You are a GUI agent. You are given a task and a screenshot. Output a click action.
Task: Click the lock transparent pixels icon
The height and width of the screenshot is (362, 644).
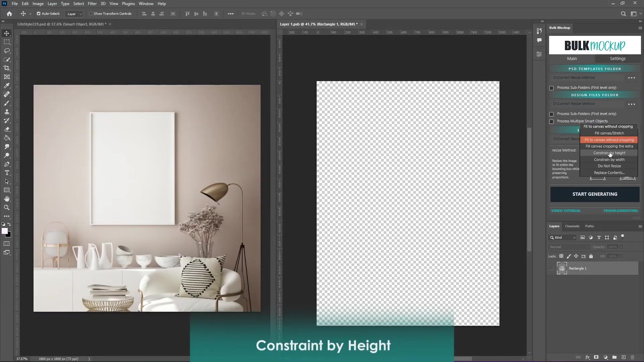coord(561,256)
